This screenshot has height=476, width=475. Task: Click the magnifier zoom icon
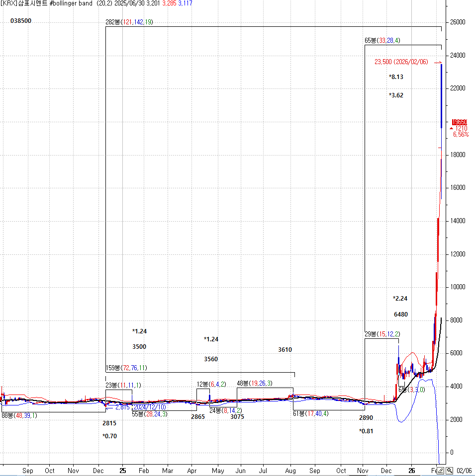point(449,470)
